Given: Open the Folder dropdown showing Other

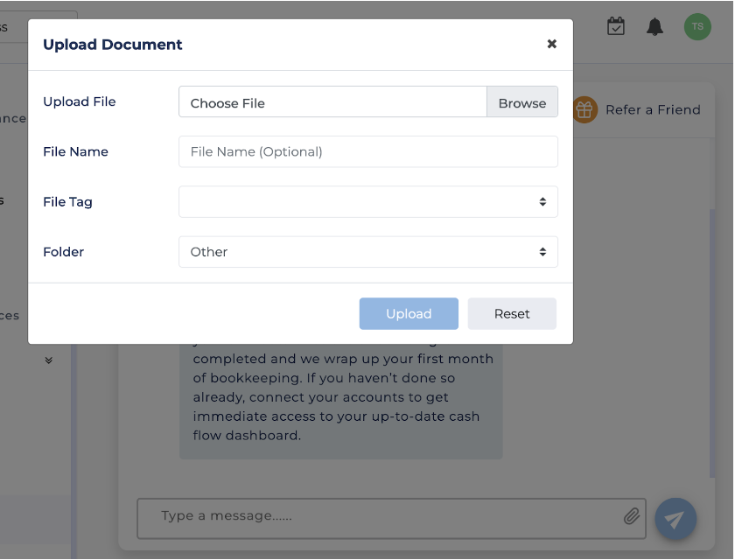Looking at the screenshot, I should point(367,252).
